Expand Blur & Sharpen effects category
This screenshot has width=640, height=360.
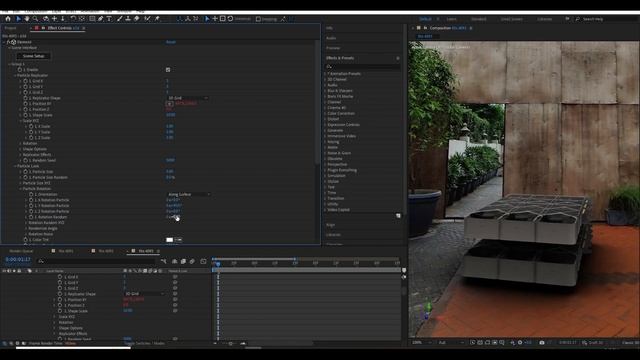click(325, 91)
